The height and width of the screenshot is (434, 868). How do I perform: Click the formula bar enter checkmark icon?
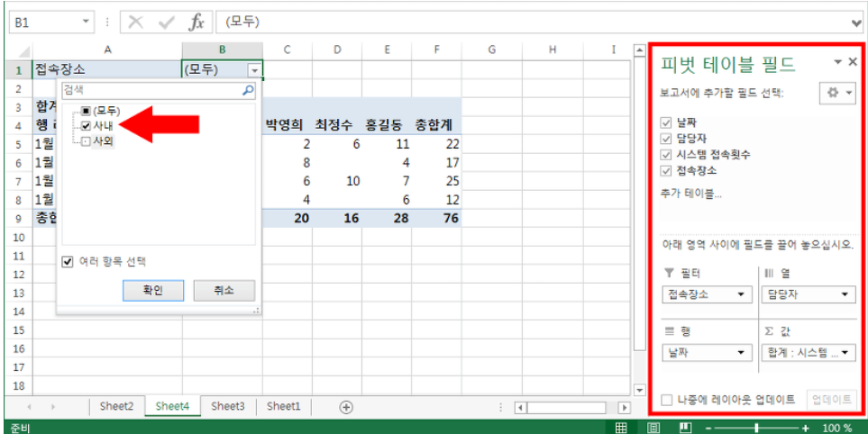(x=166, y=23)
